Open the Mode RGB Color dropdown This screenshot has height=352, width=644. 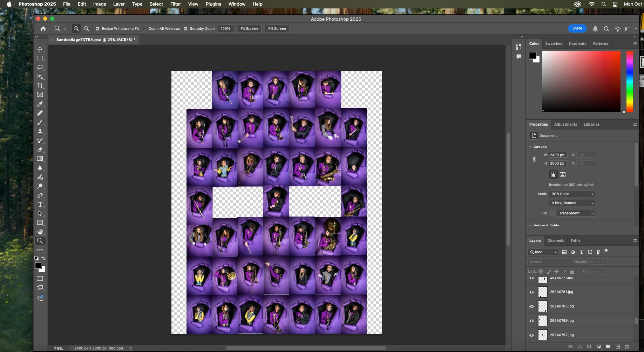572,194
